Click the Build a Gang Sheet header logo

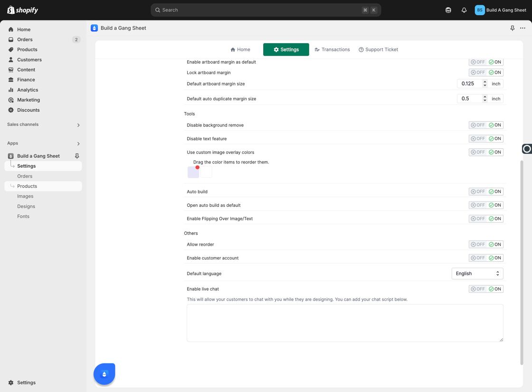(95, 28)
